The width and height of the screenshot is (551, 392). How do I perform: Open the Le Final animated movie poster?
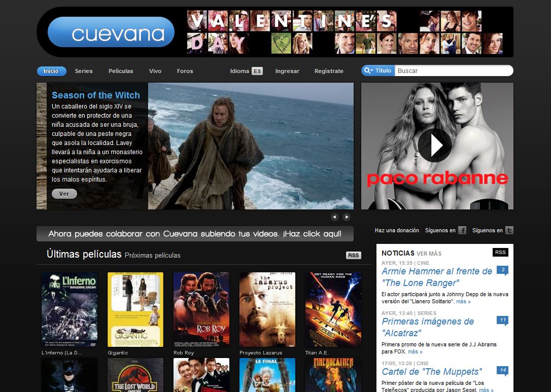[x=267, y=375]
